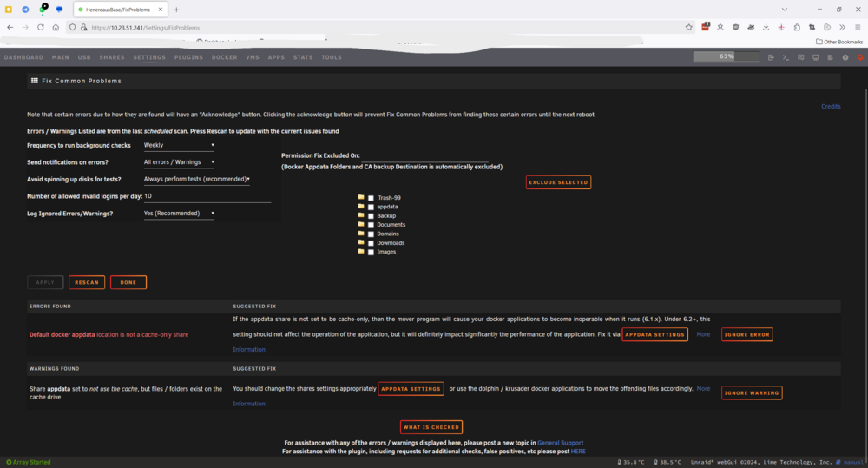Click the Rescan button
This screenshot has width=868, height=468.
(87, 282)
